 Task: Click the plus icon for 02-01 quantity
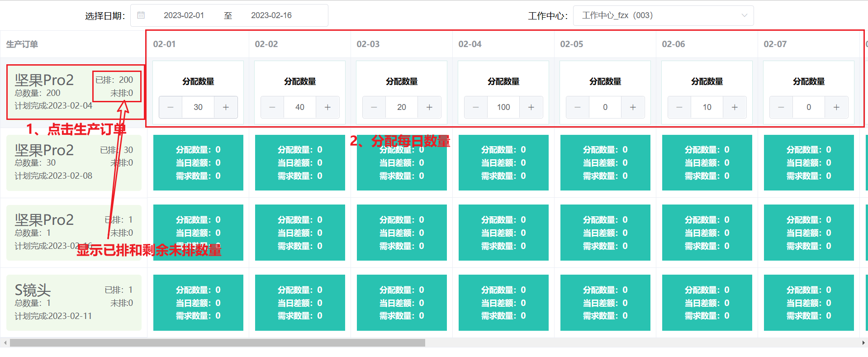point(226,107)
